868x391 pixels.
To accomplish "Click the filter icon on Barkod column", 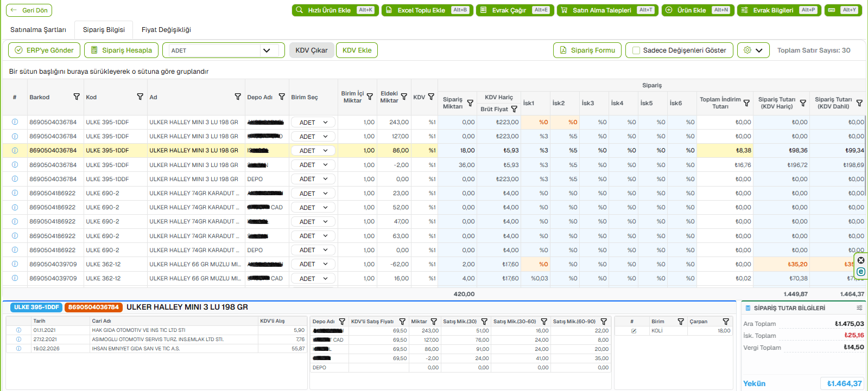I will pos(77,97).
